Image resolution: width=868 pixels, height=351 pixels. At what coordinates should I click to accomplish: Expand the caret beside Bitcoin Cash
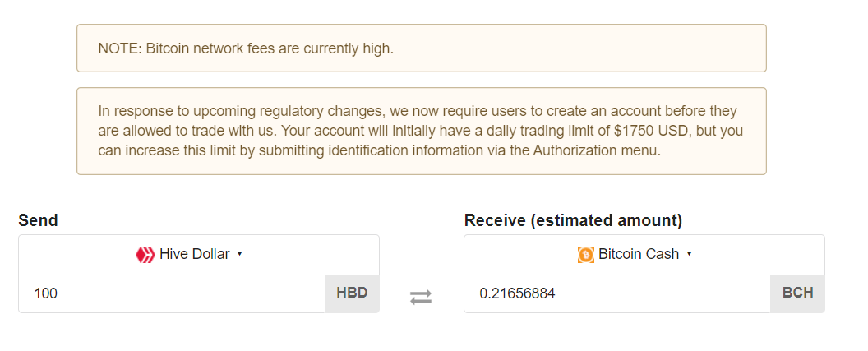pos(689,254)
